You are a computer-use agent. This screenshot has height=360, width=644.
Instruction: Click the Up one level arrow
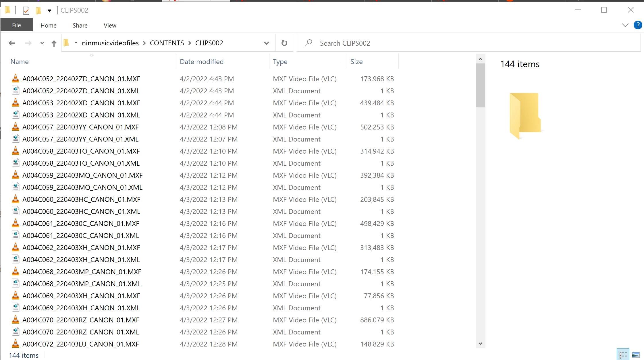pyautogui.click(x=54, y=43)
